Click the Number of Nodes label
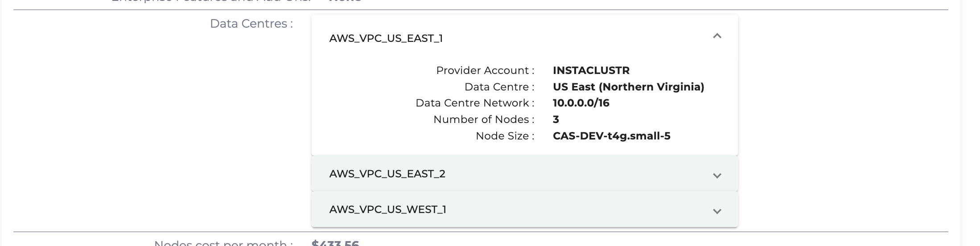 [x=483, y=119]
